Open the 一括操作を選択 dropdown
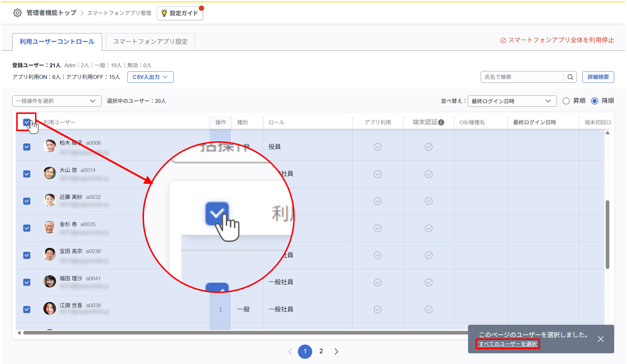627x364 pixels. [x=56, y=101]
